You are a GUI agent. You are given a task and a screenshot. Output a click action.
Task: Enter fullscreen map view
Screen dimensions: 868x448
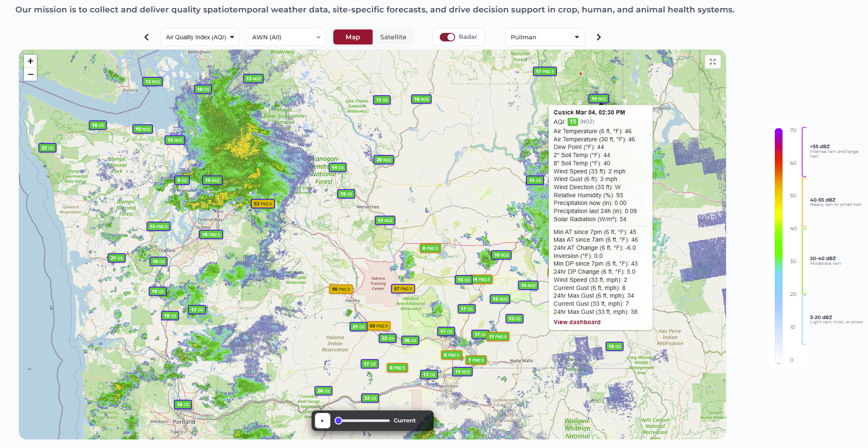tap(712, 61)
